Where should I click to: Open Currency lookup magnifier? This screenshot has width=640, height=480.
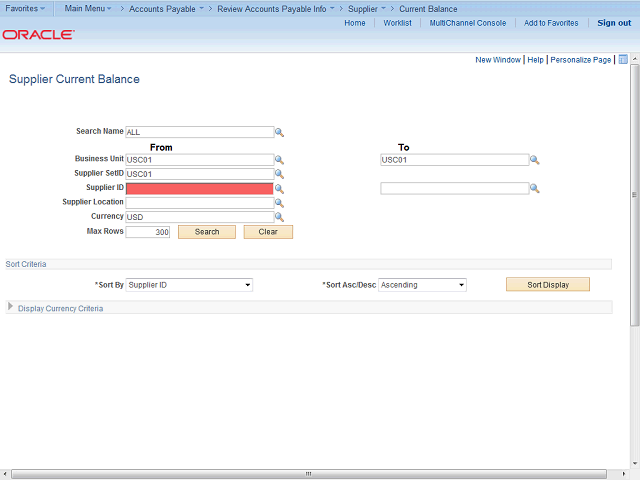click(280, 217)
